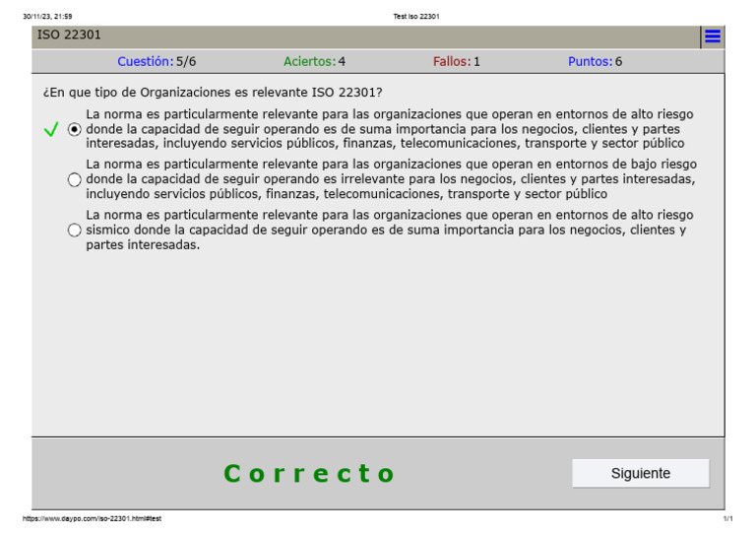Click the 'Correcto' result message
The height and width of the screenshot is (535, 756).
pos(309,473)
